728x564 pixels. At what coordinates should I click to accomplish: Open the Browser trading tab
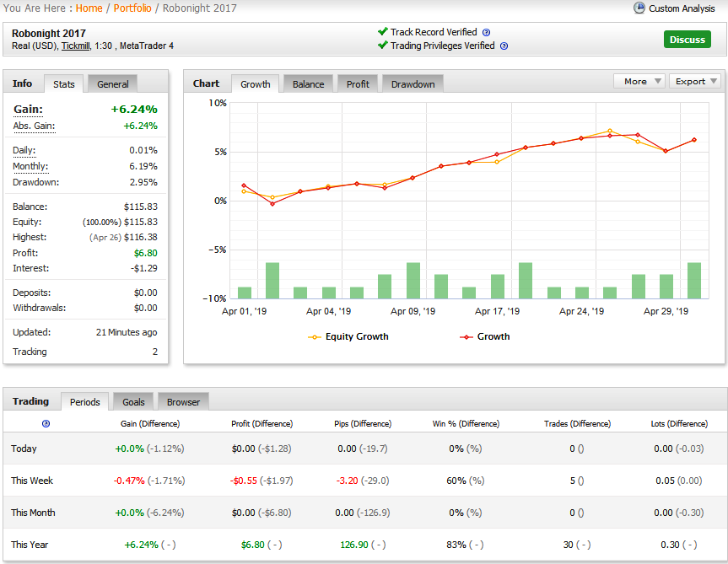[x=183, y=401]
